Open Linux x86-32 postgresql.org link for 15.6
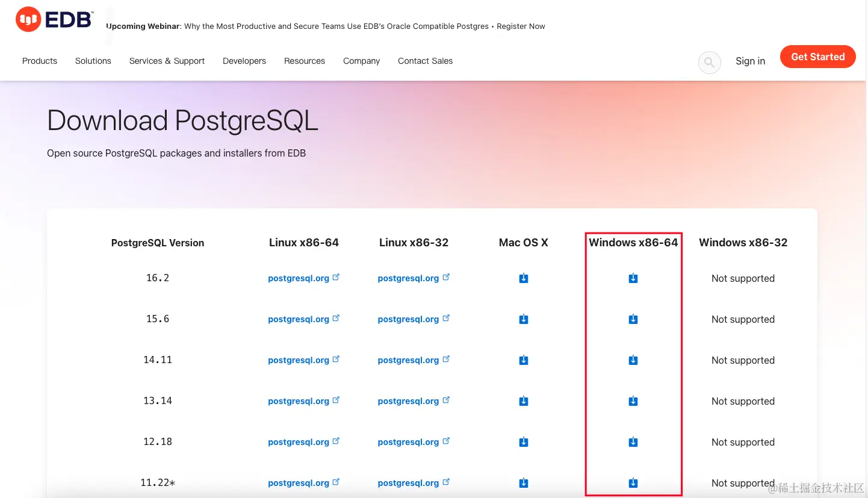 click(414, 319)
